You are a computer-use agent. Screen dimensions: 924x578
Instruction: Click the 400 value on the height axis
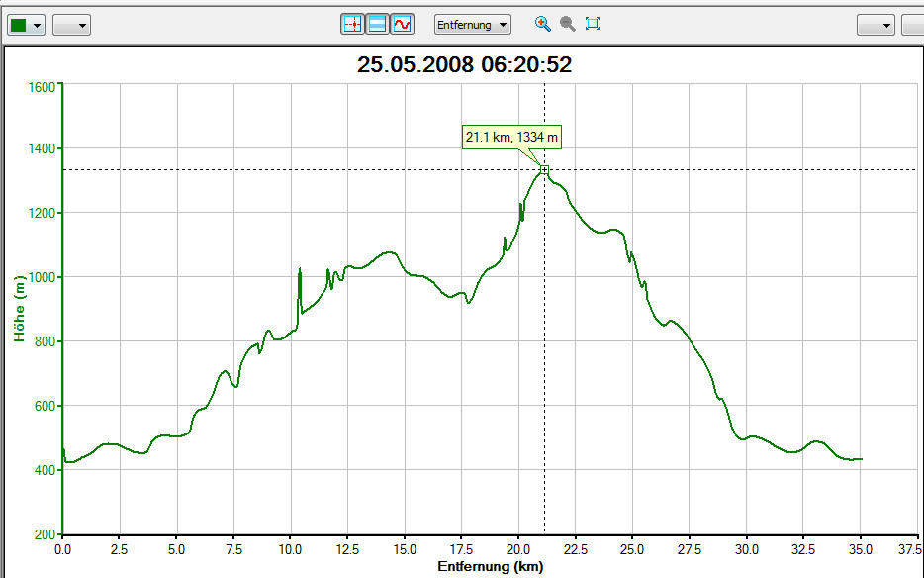[45, 470]
